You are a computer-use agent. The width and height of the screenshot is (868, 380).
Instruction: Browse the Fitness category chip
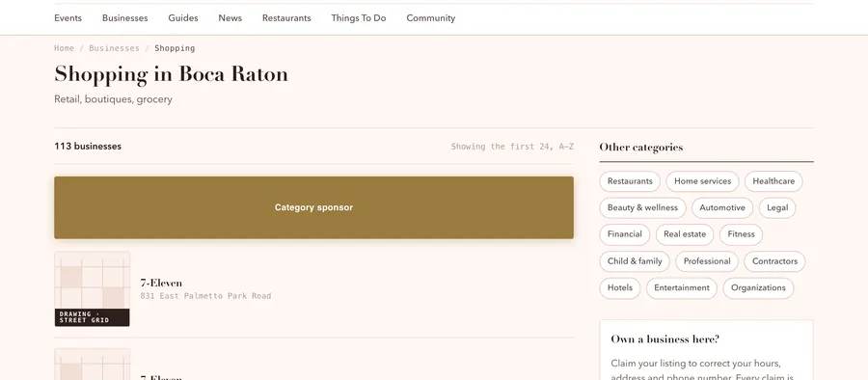[x=742, y=234]
